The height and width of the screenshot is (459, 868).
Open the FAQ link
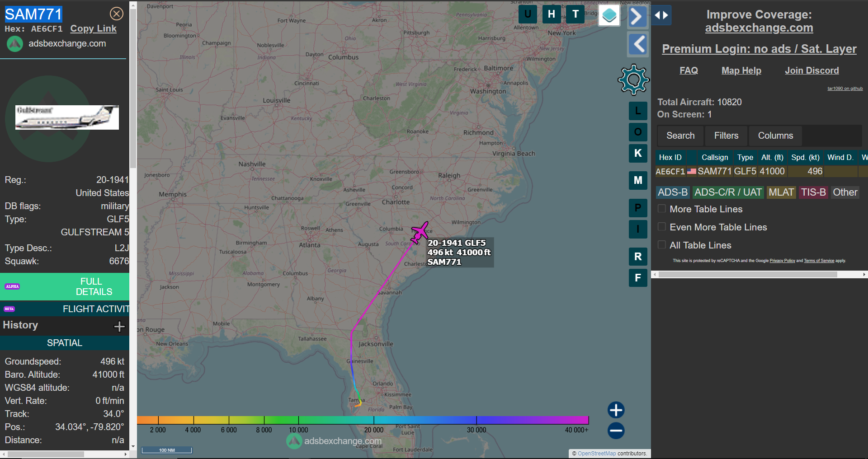(689, 70)
